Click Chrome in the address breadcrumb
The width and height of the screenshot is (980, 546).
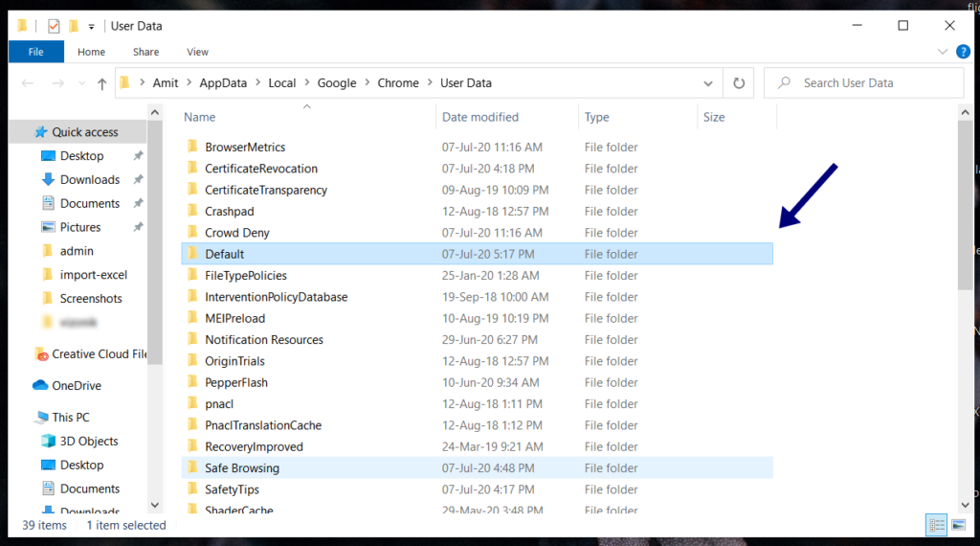[398, 83]
